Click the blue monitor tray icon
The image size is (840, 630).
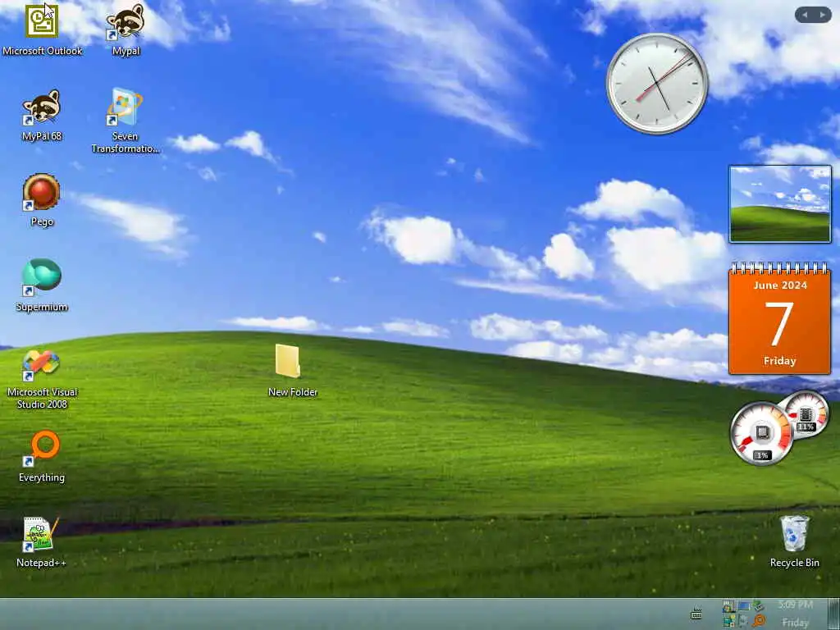[743, 606]
